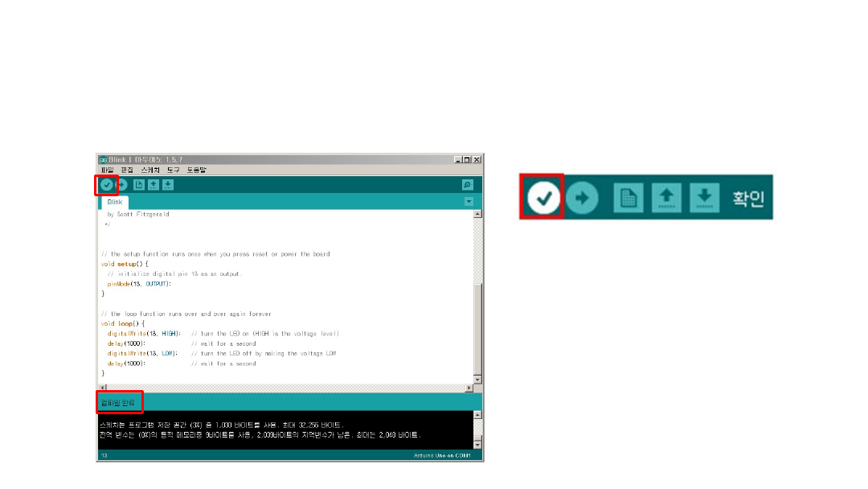Click the Open sketch up-arrow in the IDE window
868x489 pixels.
(x=153, y=185)
